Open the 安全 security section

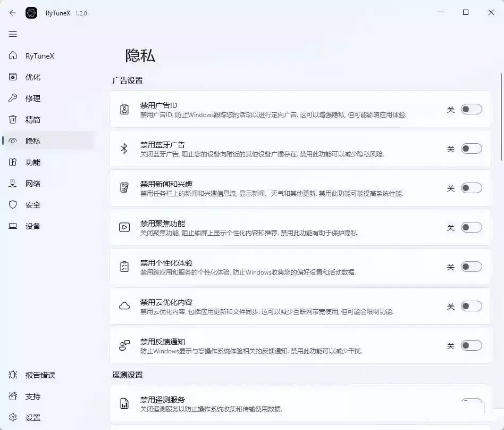click(x=33, y=204)
